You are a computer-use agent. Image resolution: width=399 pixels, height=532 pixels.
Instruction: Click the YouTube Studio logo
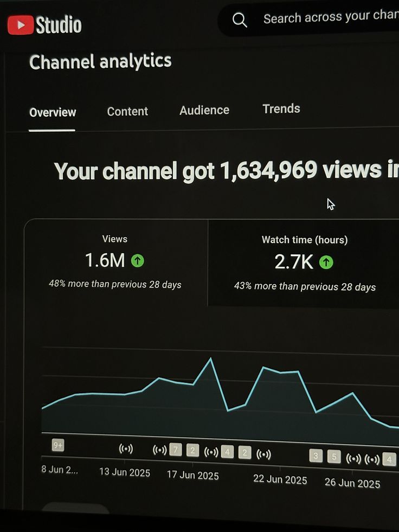click(x=44, y=25)
